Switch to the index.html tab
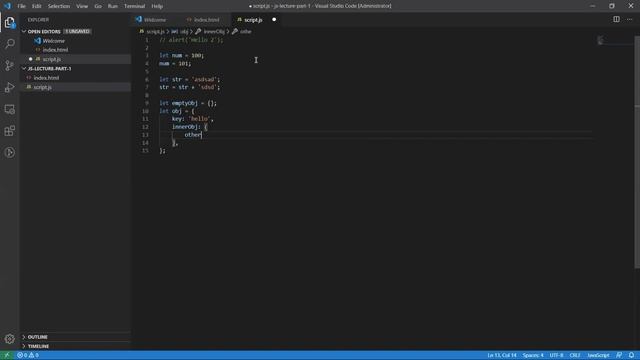Viewport: 640px width, 360px height. (x=207, y=20)
